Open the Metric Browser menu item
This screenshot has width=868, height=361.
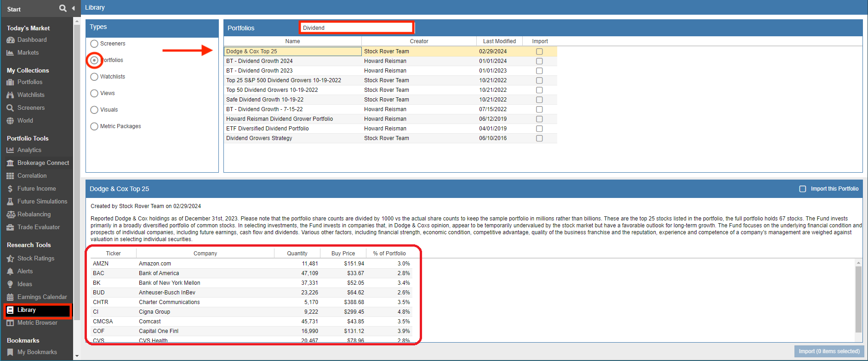[37, 323]
